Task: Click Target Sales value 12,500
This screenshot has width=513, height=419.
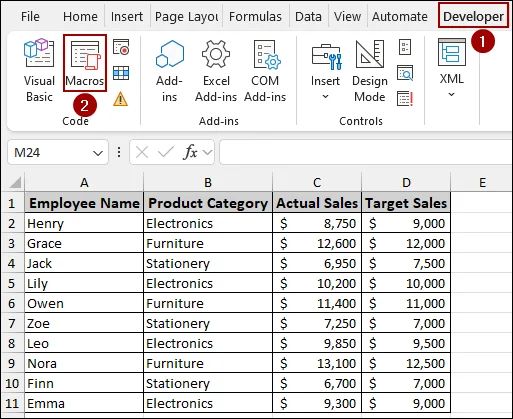Action: (406, 363)
